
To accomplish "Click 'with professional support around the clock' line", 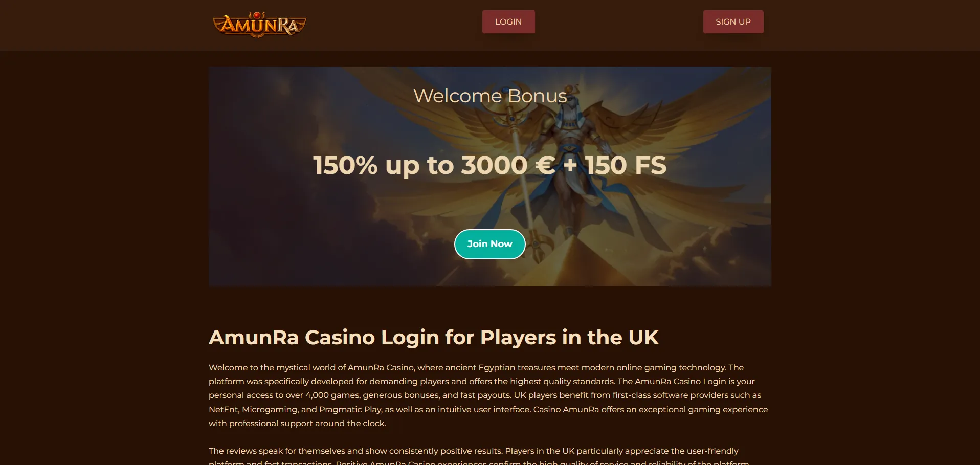I will (x=297, y=424).
